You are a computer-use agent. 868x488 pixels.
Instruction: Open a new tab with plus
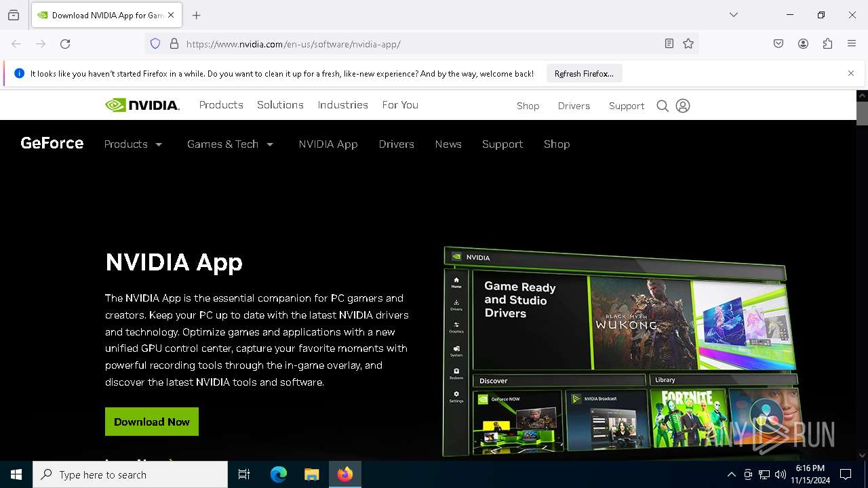tap(197, 15)
